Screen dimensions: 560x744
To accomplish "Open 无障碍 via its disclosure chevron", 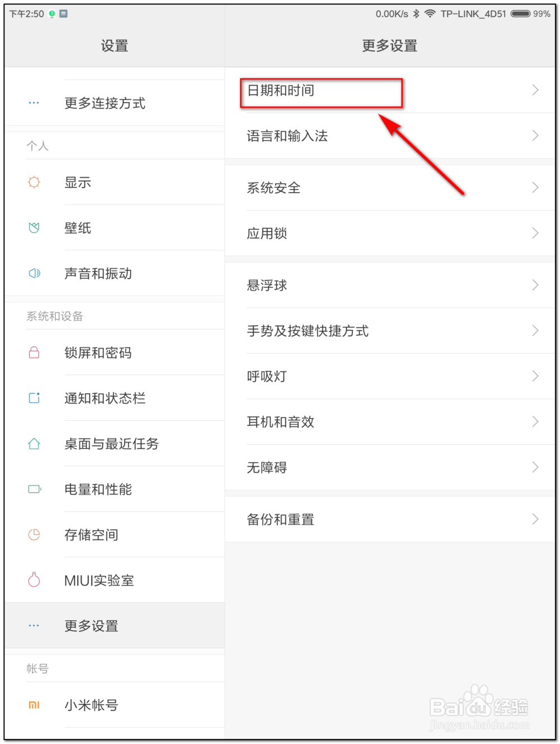I will click(x=534, y=468).
